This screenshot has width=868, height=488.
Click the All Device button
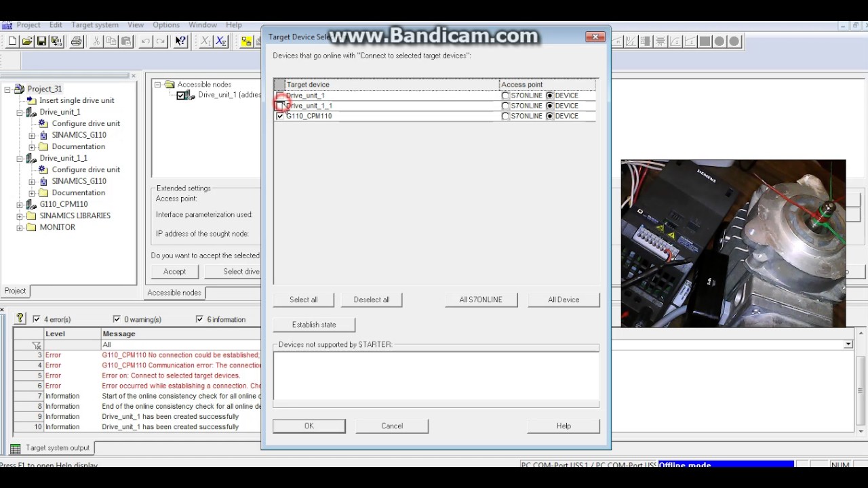pos(564,300)
